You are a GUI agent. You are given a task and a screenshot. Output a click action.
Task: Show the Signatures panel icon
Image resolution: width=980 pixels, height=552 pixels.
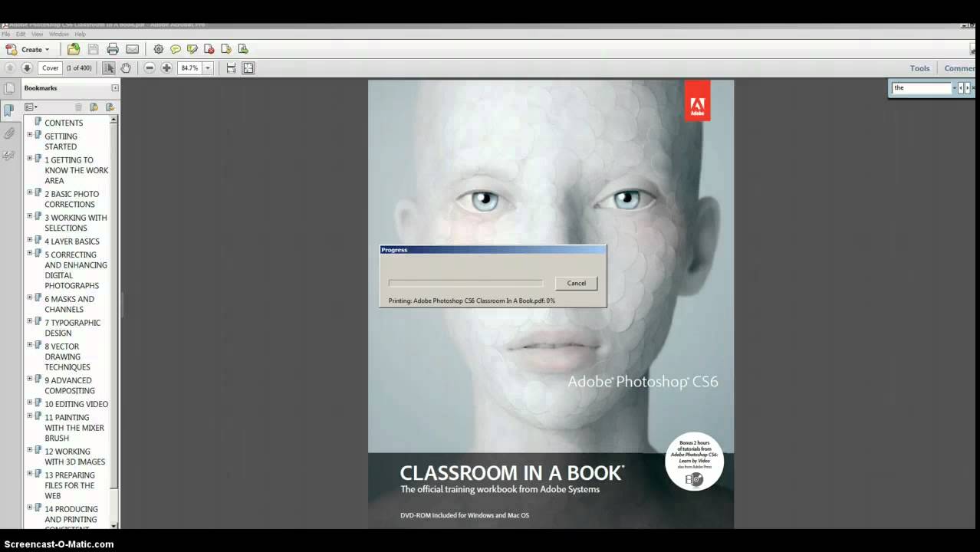[9, 155]
